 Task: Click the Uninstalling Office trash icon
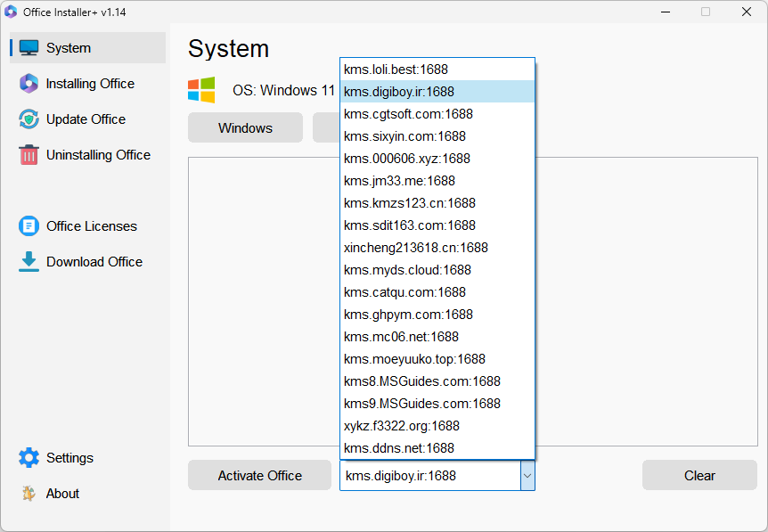pos(29,155)
